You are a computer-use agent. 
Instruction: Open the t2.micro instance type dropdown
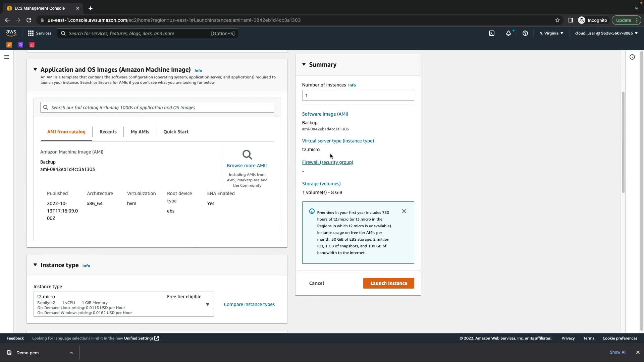tap(207, 304)
